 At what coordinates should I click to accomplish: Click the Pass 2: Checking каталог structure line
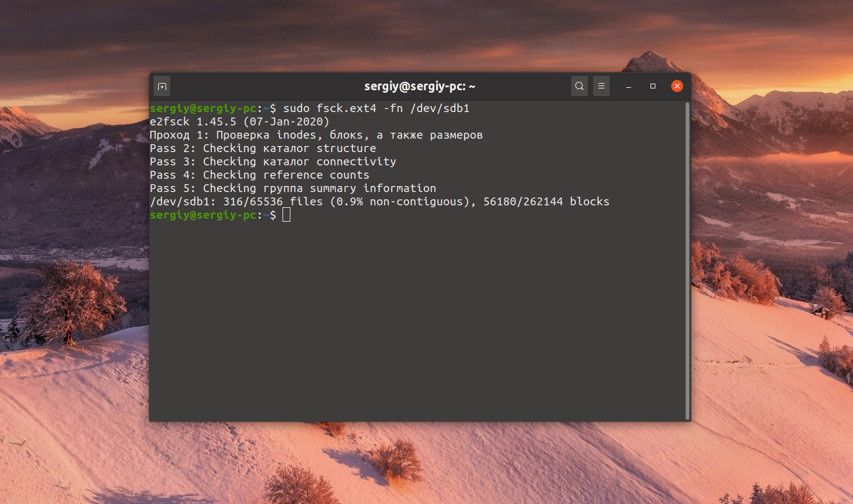click(x=263, y=148)
